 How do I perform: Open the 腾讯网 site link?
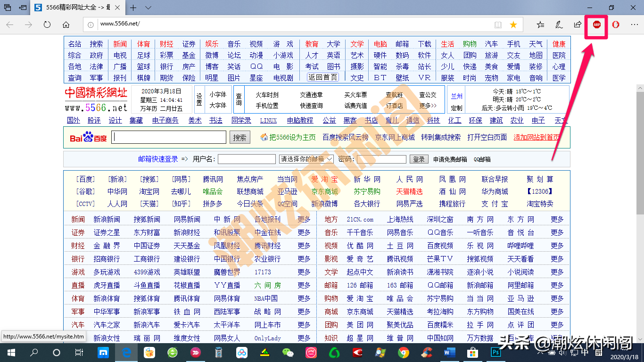(x=213, y=180)
